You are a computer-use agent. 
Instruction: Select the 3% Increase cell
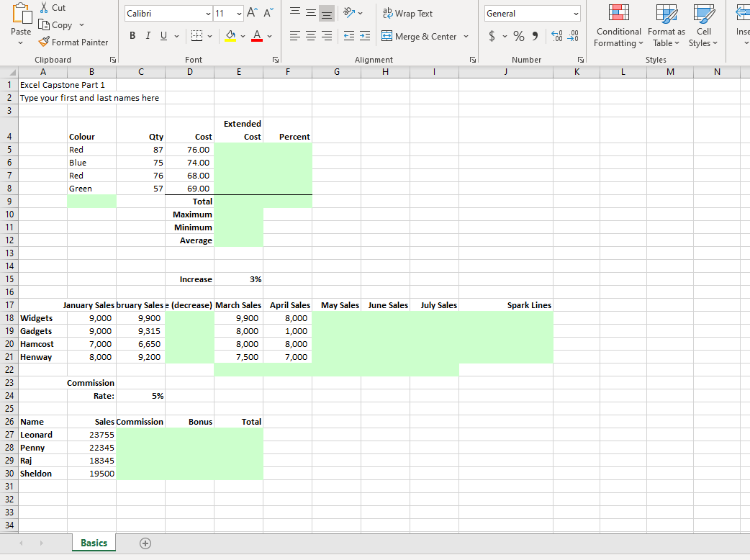pos(239,279)
